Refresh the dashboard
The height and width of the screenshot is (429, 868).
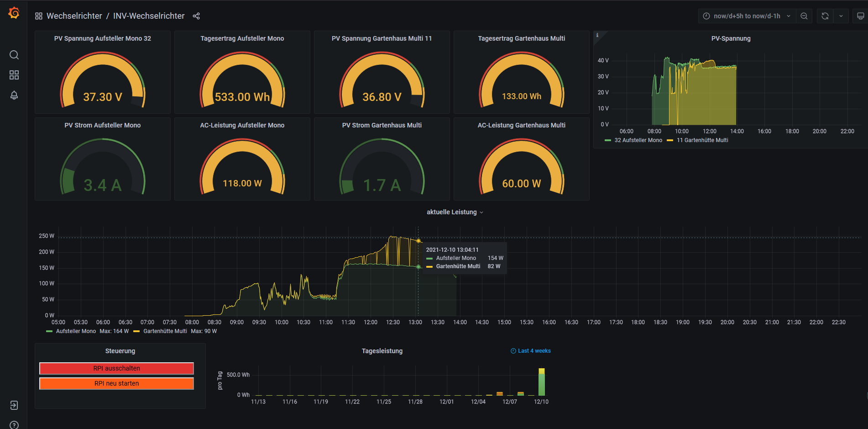click(825, 16)
